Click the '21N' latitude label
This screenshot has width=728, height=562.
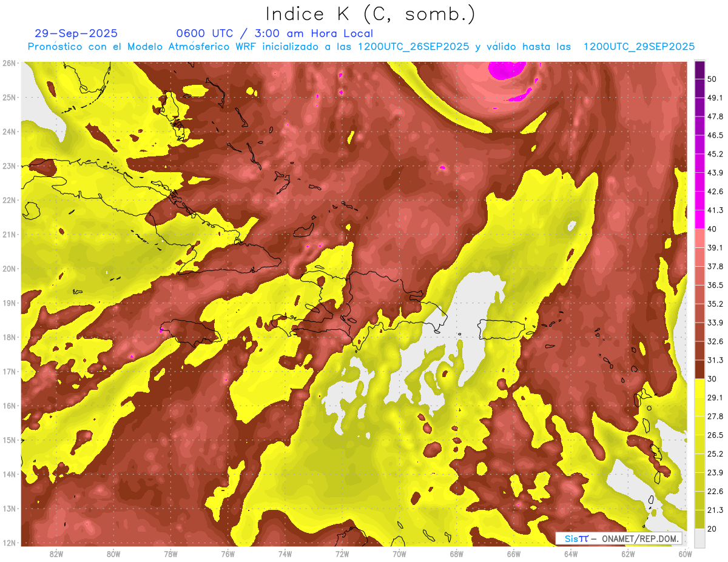coord(8,234)
